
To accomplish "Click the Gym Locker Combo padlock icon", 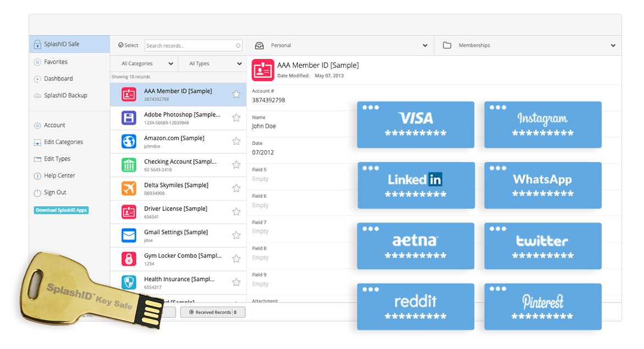I will pyautogui.click(x=129, y=259).
